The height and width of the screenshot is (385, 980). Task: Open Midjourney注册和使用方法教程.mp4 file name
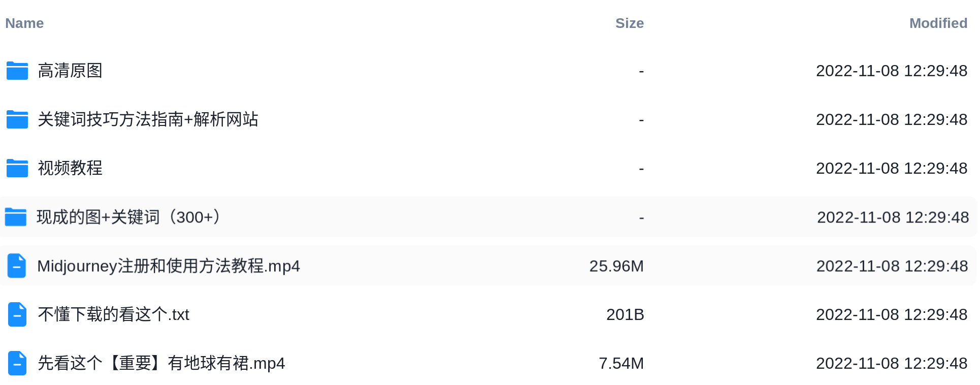[x=169, y=266]
